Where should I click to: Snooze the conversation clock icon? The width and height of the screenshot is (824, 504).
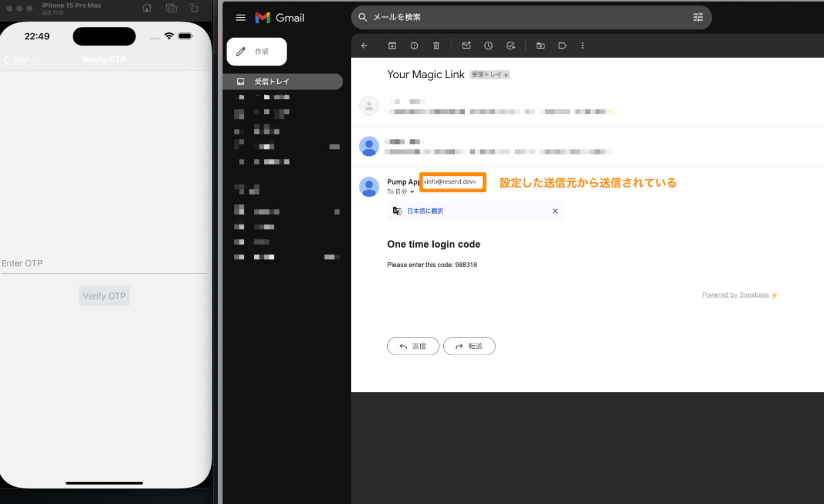click(x=489, y=45)
